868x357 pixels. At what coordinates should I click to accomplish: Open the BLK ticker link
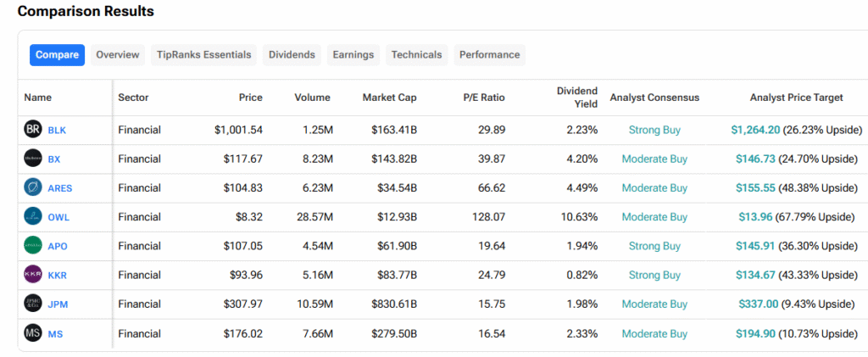pos(57,130)
